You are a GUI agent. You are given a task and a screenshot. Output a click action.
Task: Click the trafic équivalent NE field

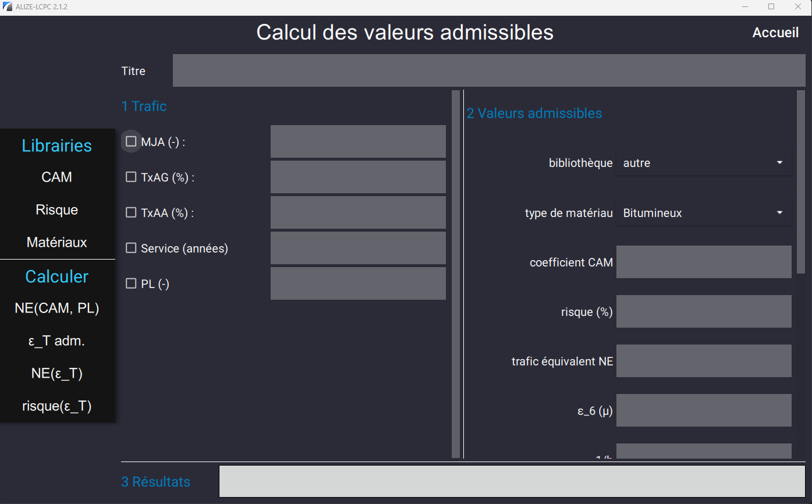(704, 361)
